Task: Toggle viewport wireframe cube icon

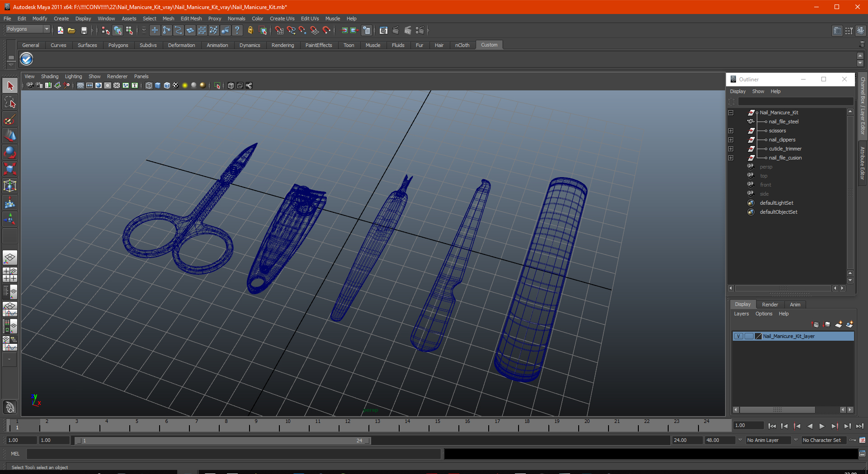Action: 149,85
